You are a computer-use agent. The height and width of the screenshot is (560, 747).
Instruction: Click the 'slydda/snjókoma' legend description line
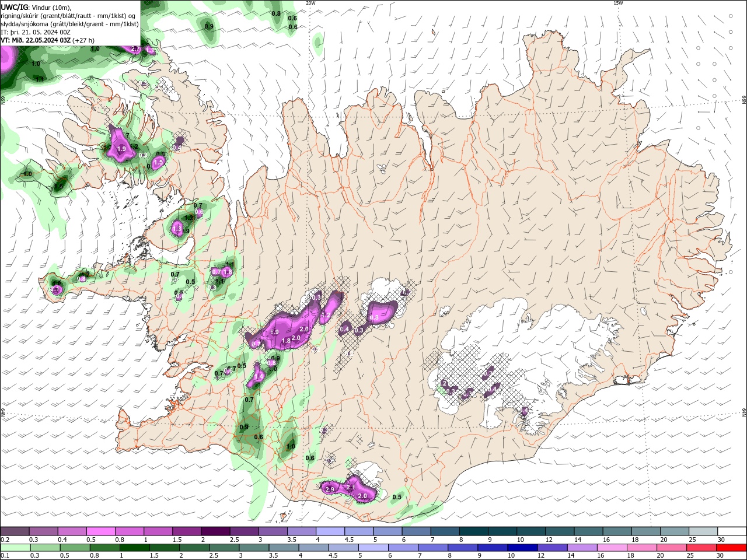[69, 24]
